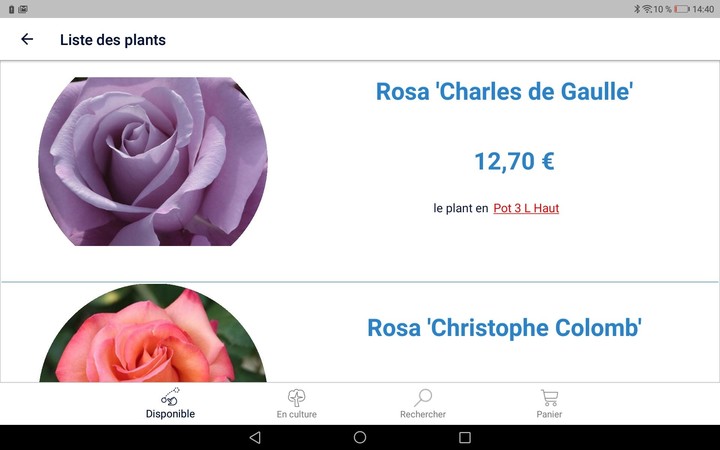Open Rosa 'Charles de Gaulle' title
The width and height of the screenshot is (720, 450).
505,92
